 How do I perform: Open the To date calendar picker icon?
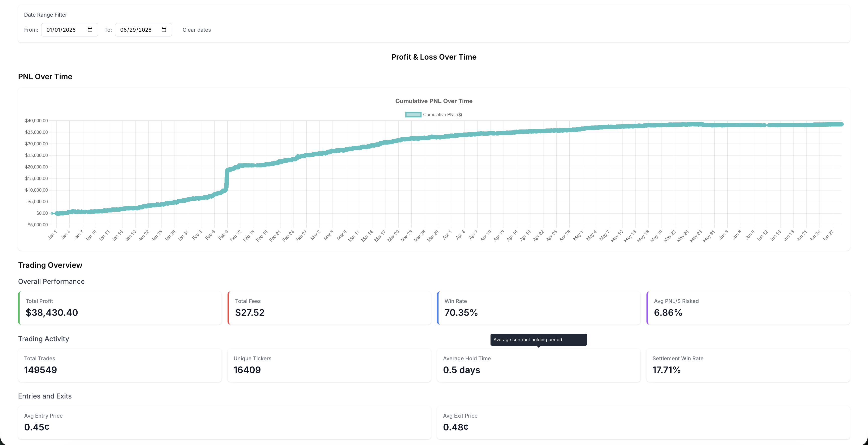pyautogui.click(x=164, y=30)
